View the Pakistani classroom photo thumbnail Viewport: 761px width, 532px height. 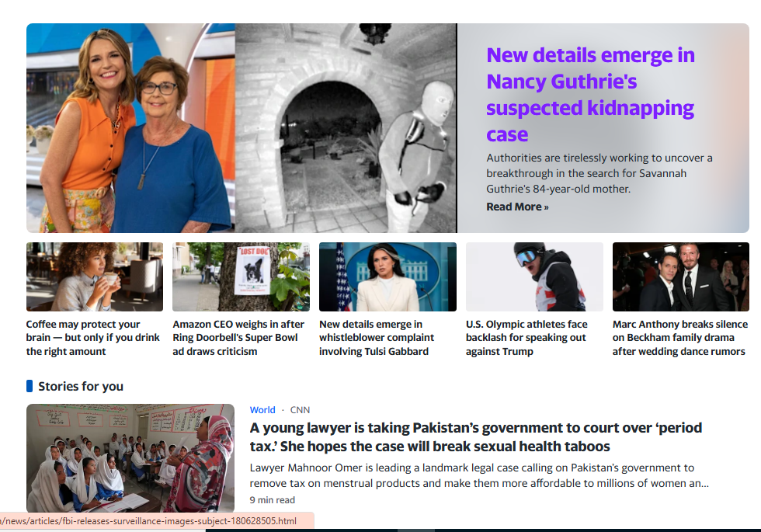click(x=130, y=458)
